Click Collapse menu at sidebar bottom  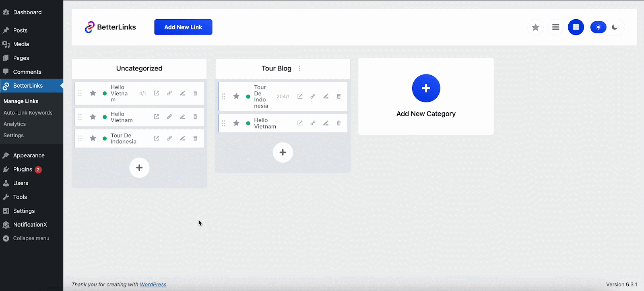[x=31, y=238]
